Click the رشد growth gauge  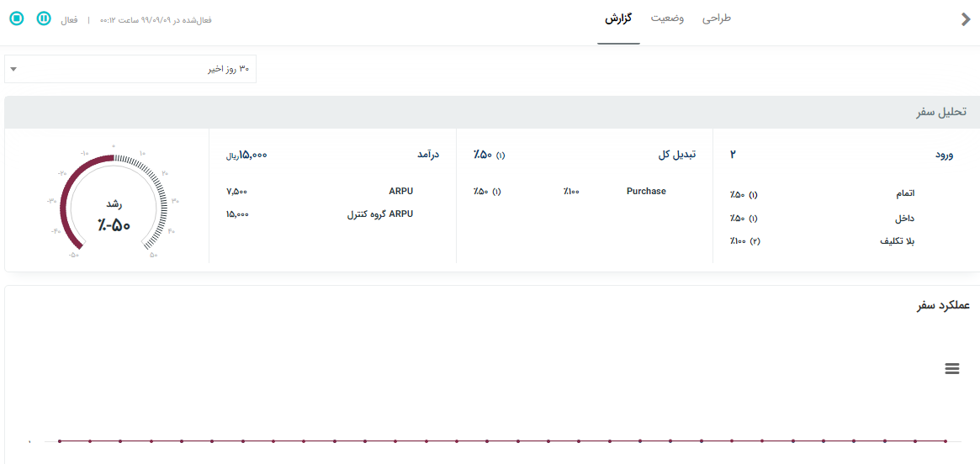click(x=114, y=204)
